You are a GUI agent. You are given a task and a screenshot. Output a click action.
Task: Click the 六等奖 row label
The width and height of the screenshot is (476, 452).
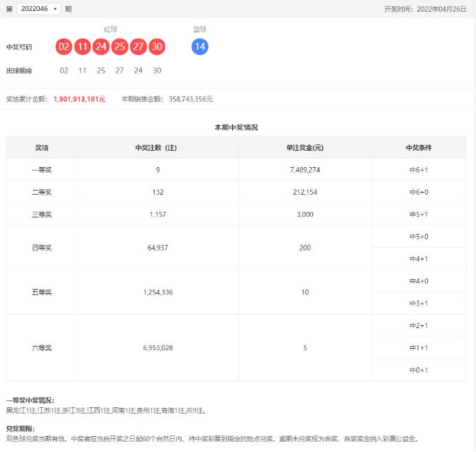[x=41, y=348]
